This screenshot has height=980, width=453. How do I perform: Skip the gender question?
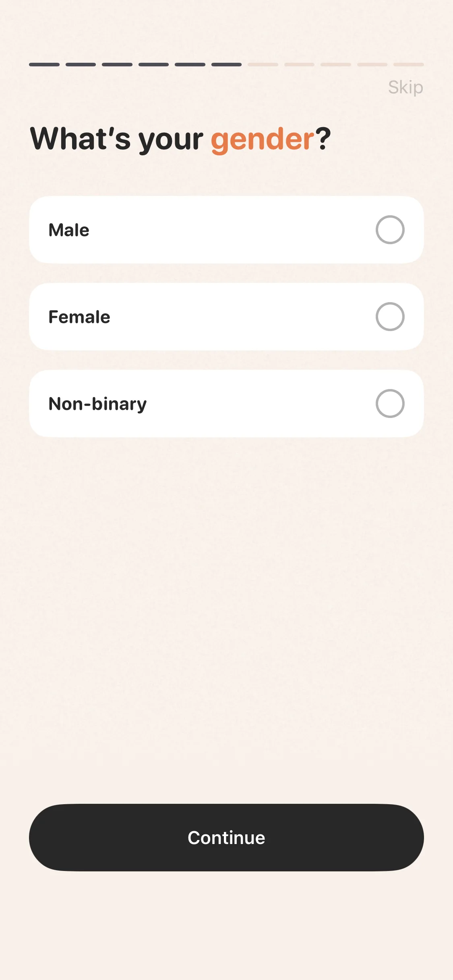point(405,87)
